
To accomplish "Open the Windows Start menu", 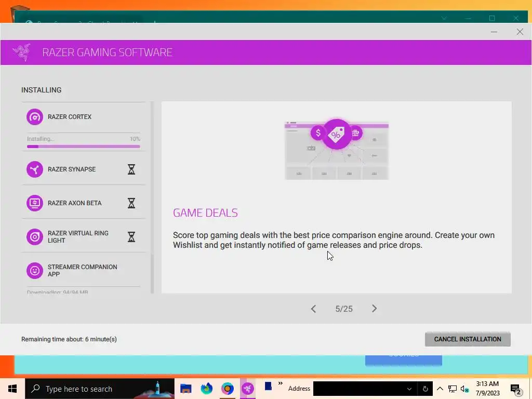I will tap(12, 389).
